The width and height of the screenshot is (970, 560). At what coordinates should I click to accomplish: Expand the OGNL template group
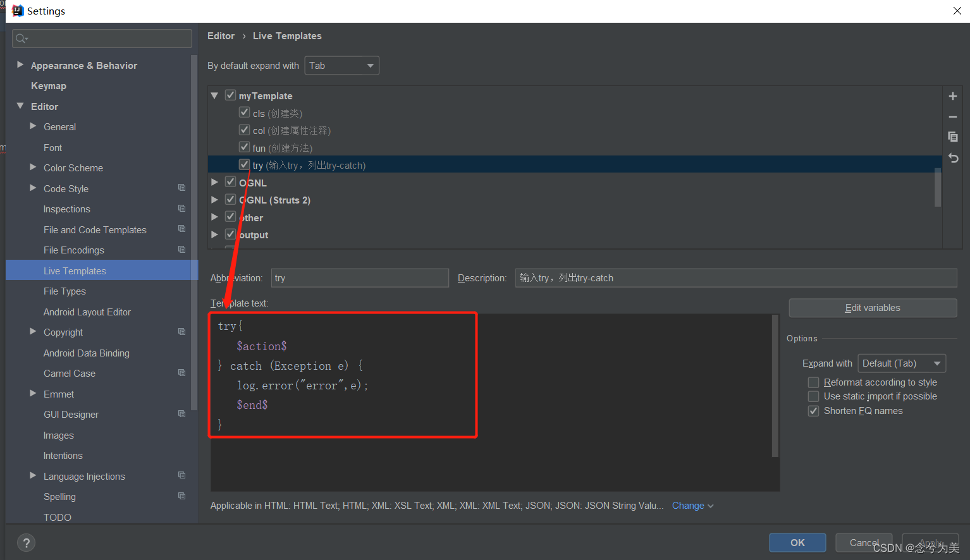214,182
